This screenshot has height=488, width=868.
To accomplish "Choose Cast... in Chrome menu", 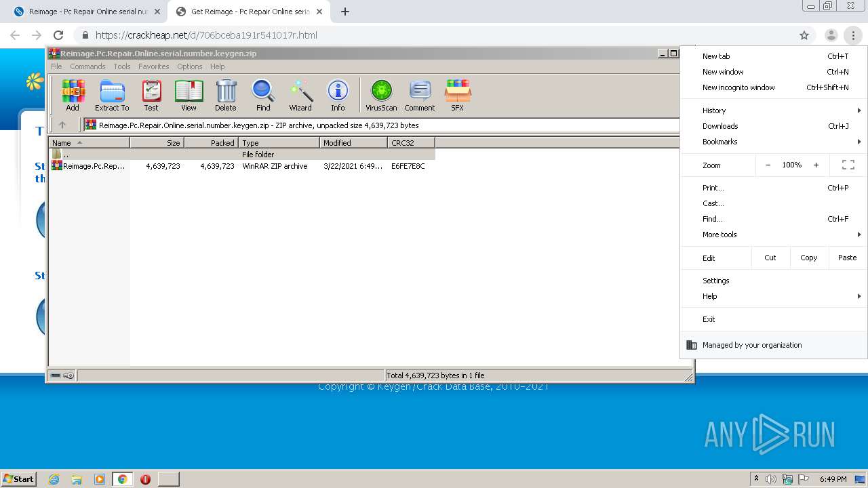I will 774,203.
